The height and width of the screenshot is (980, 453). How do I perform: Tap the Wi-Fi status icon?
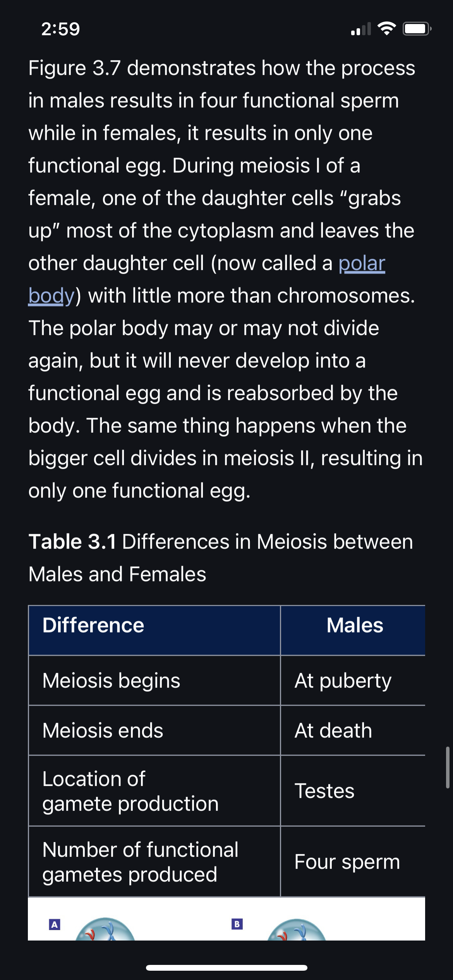pos(386,29)
